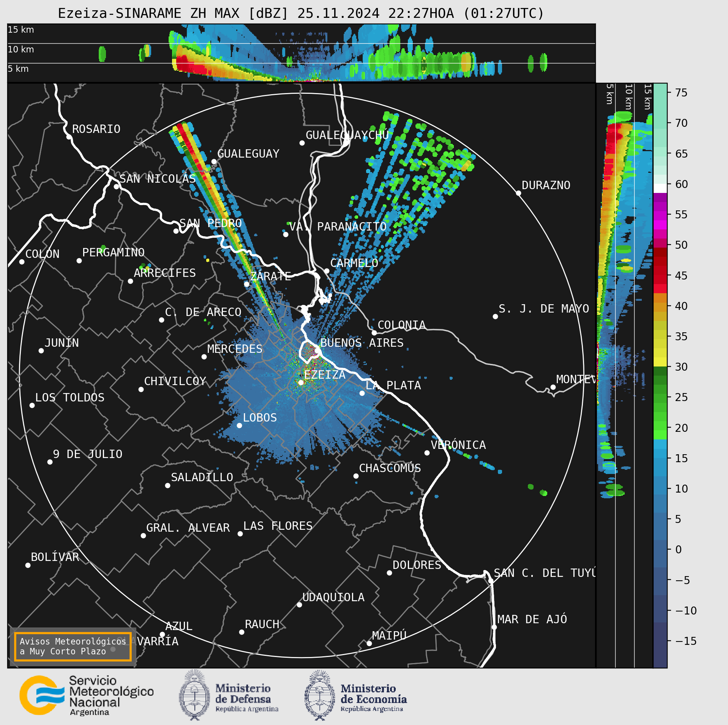The image size is (728, 725).
Task: Select the COLÓN label on the map
Action: coord(42,254)
